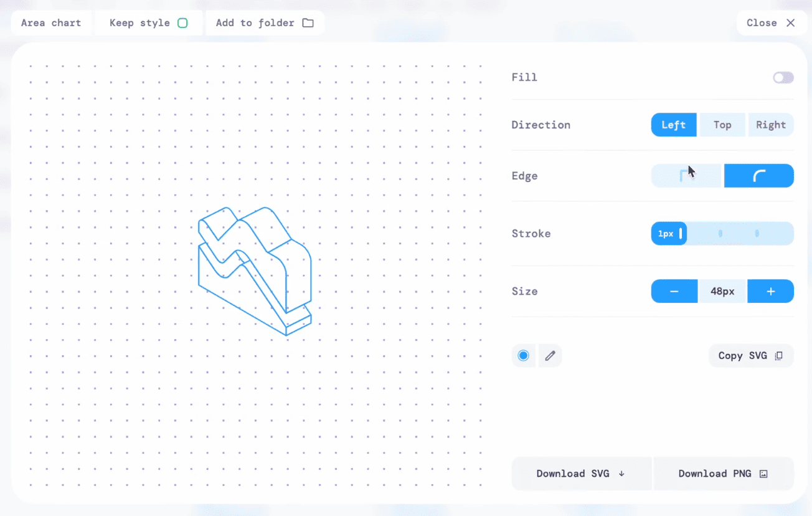Set direction to Right

771,125
